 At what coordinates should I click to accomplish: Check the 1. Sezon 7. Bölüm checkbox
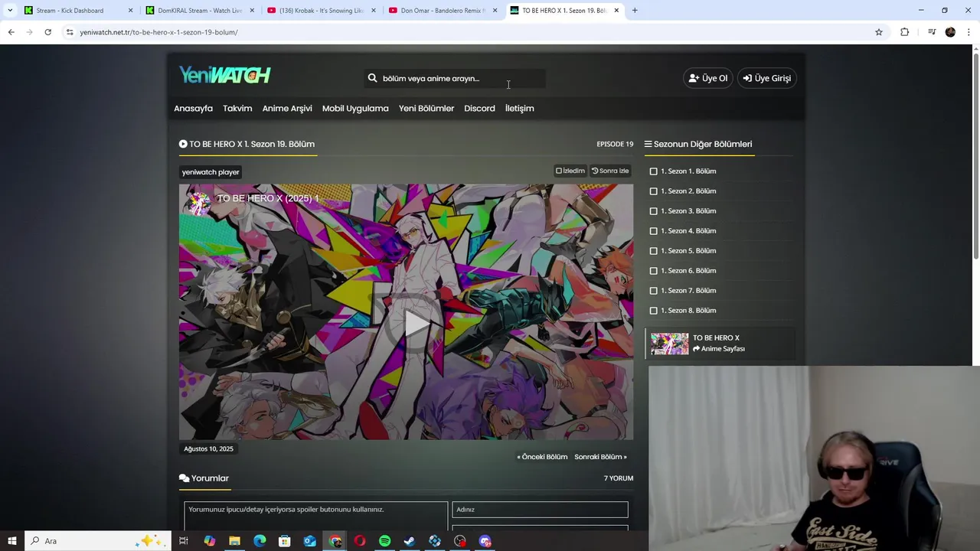click(653, 291)
